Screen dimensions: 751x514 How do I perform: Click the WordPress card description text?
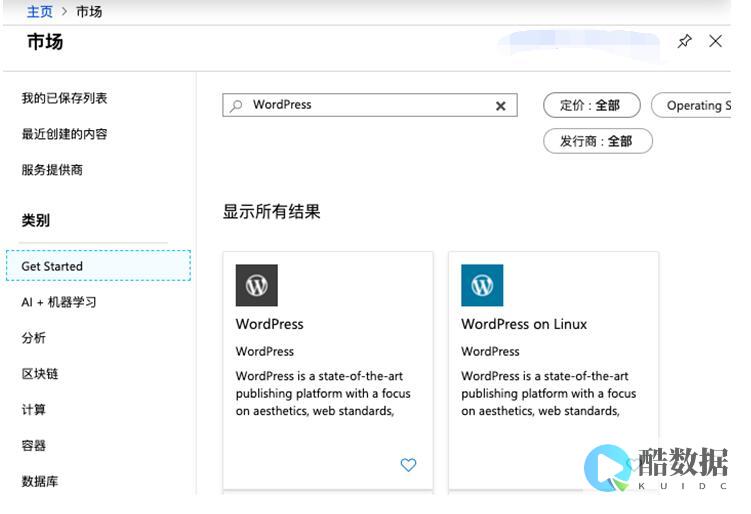[323, 393]
